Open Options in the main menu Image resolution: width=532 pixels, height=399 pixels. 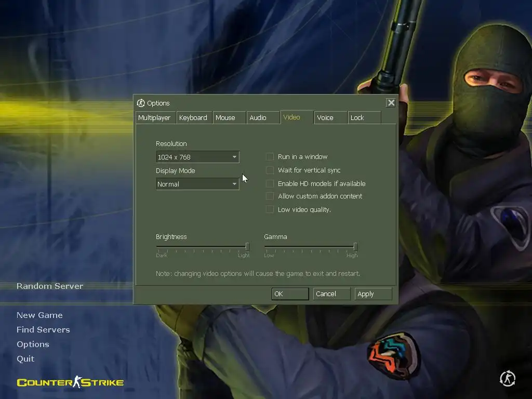33,344
